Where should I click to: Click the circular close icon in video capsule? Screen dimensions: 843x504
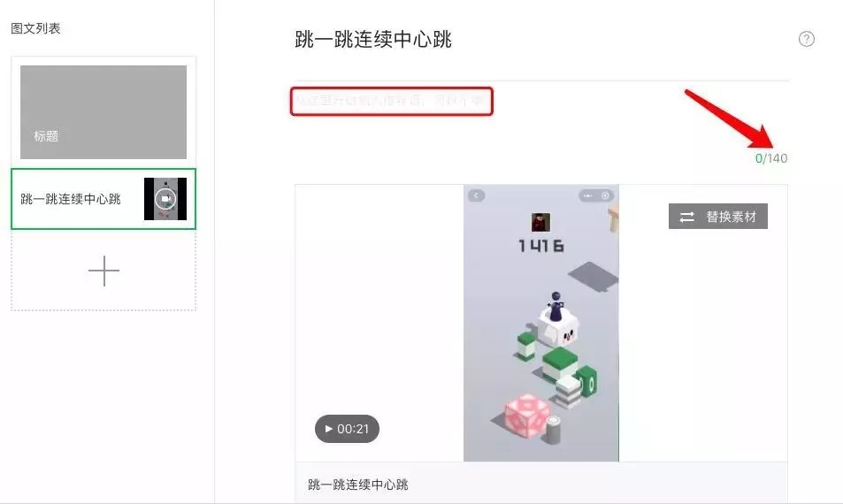(605, 195)
